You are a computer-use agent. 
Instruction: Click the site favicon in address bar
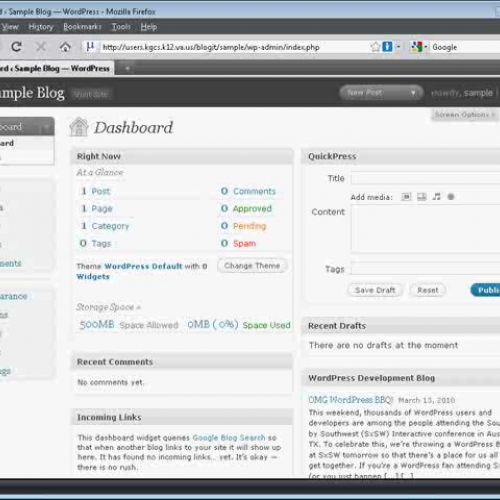tap(90, 46)
